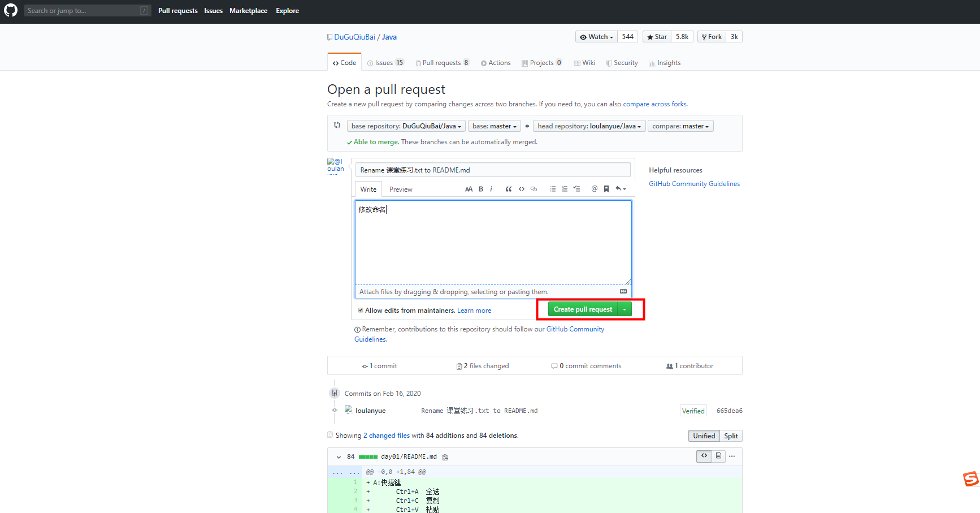Fork the repository
This screenshot has width=980, height=513.
[x=712, y=37]
